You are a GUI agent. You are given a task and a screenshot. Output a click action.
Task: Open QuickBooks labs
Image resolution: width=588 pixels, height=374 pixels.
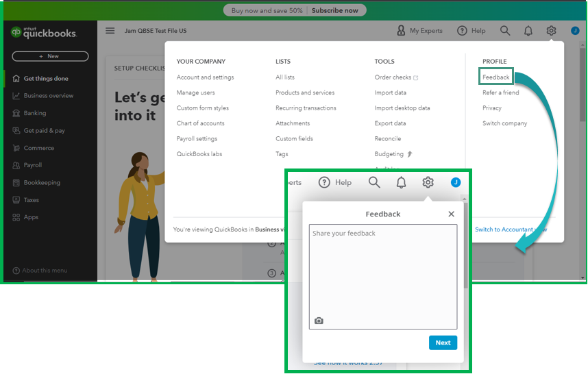click(x=199, y=154)
